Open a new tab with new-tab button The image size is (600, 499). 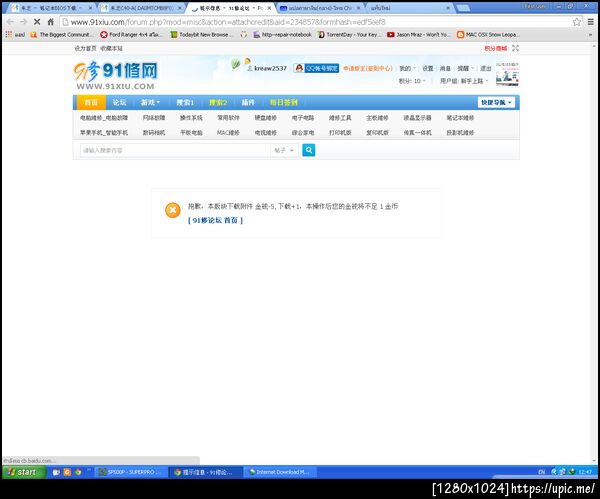(463, 8)
